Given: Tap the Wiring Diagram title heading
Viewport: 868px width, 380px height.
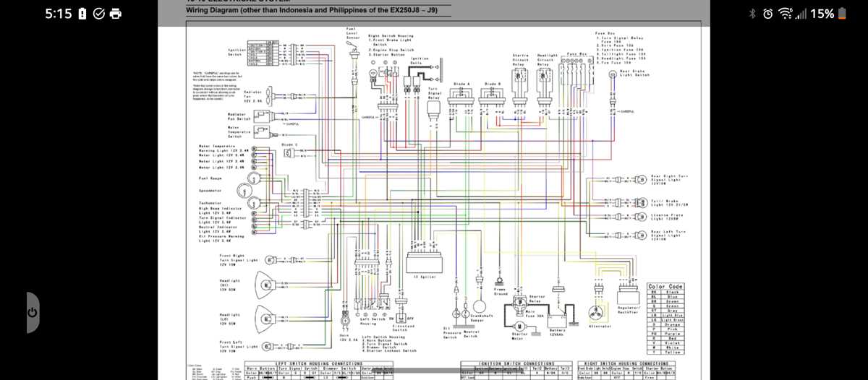Looking at the screenshot, I should point(312,11).
